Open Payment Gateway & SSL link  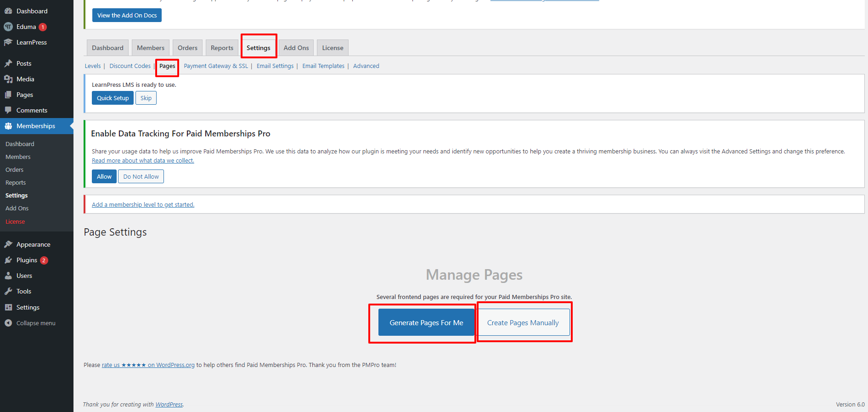click(x=216, y=66)
